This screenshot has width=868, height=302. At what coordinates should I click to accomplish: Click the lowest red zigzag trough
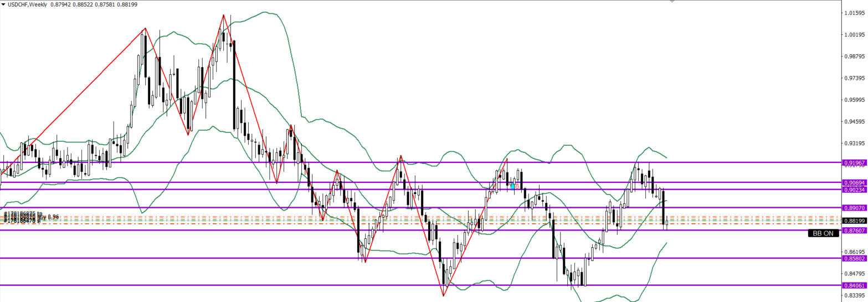click(443, 295)
